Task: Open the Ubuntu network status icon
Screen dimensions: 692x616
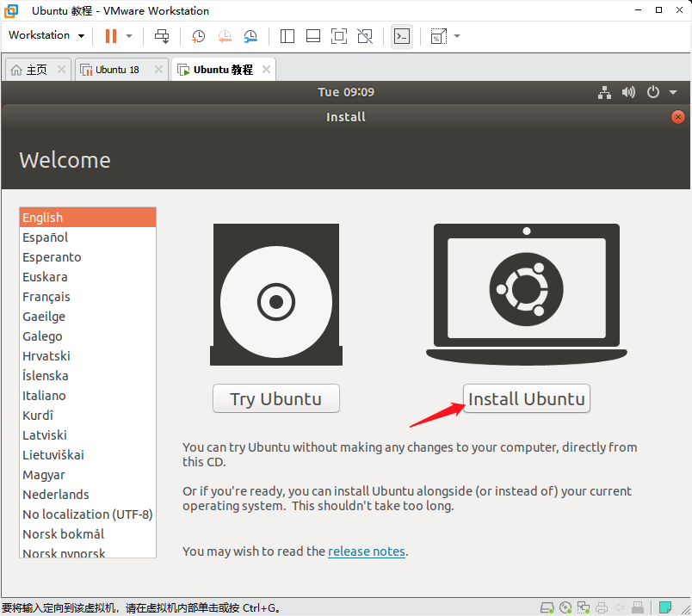Action: (x=604, y=92)
